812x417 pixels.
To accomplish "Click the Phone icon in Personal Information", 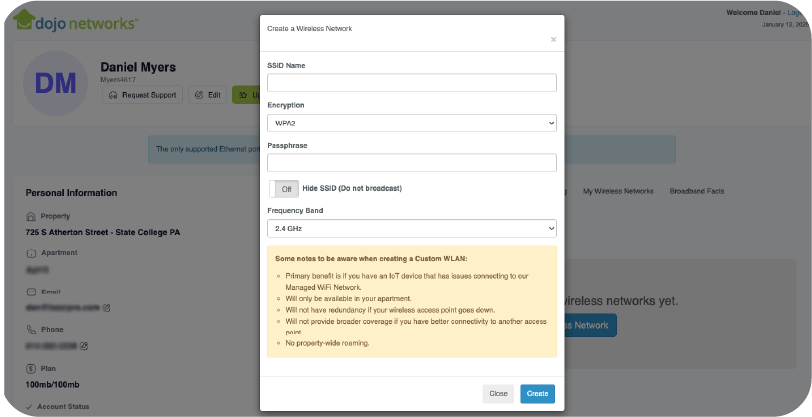I will point(31,329).
